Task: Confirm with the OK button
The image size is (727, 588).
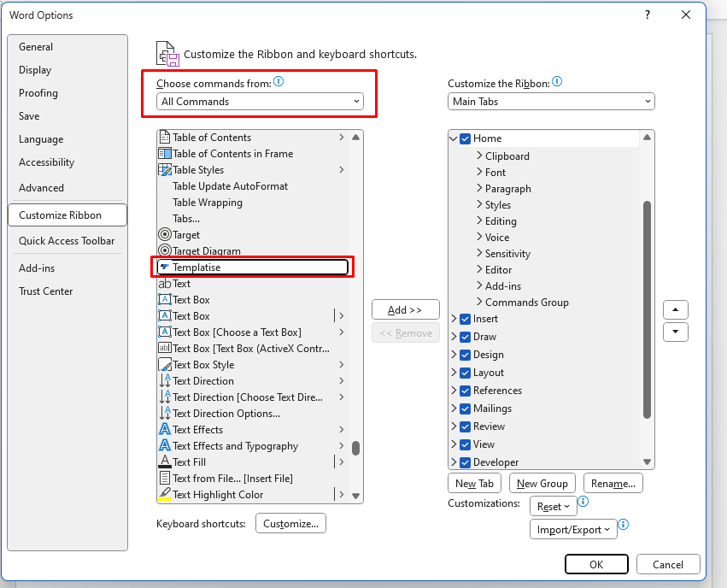Action: pyautogui.click(x=596, y=564)
